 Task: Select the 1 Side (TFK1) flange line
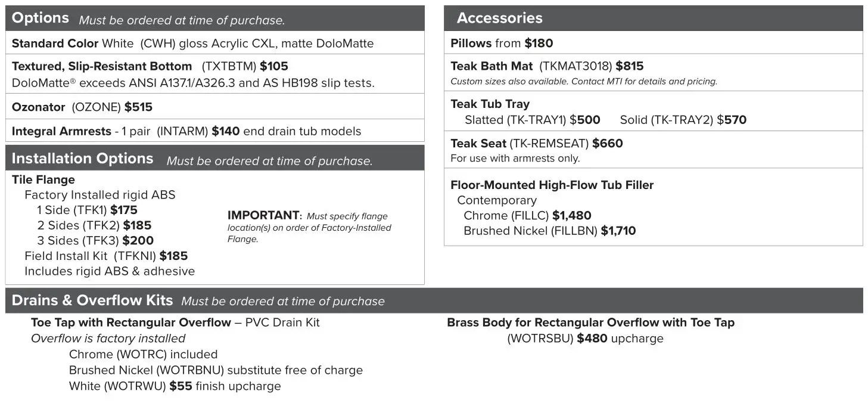point(87,210)
